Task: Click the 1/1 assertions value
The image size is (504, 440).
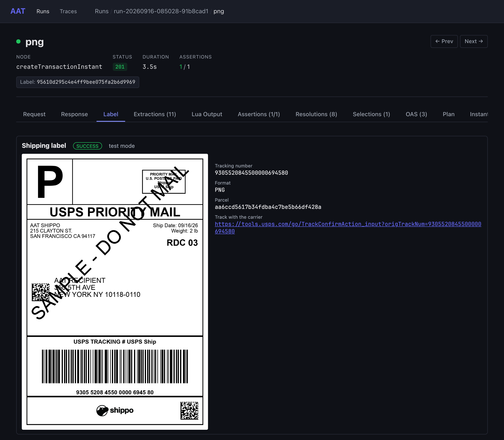Action: [184, 67]
